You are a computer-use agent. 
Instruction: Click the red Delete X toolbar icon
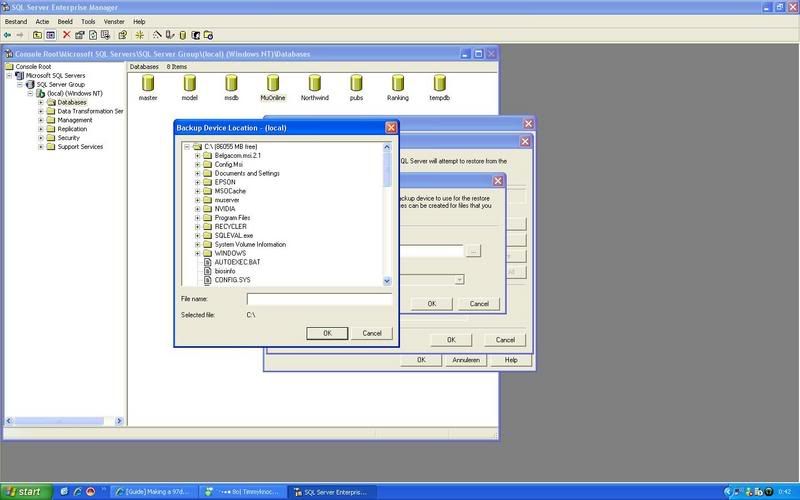point(66,34)
